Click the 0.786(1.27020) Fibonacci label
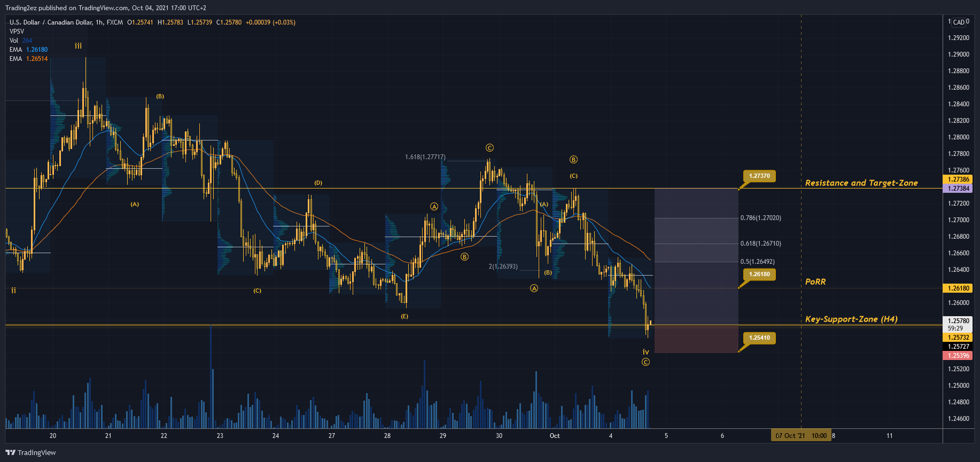 [760, 218]
